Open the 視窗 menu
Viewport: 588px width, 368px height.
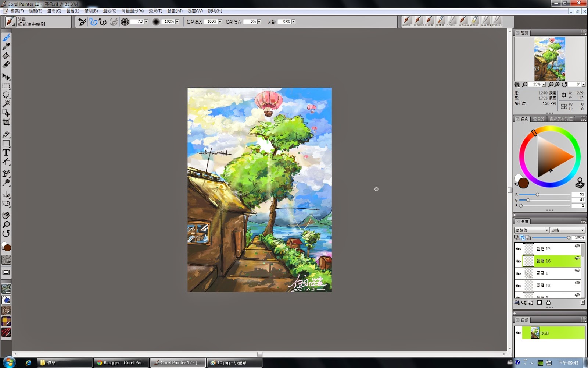click(195, 11)
